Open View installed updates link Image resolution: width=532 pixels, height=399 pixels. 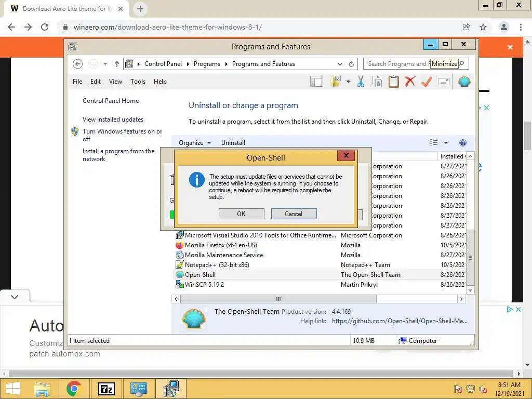point(113,119)
